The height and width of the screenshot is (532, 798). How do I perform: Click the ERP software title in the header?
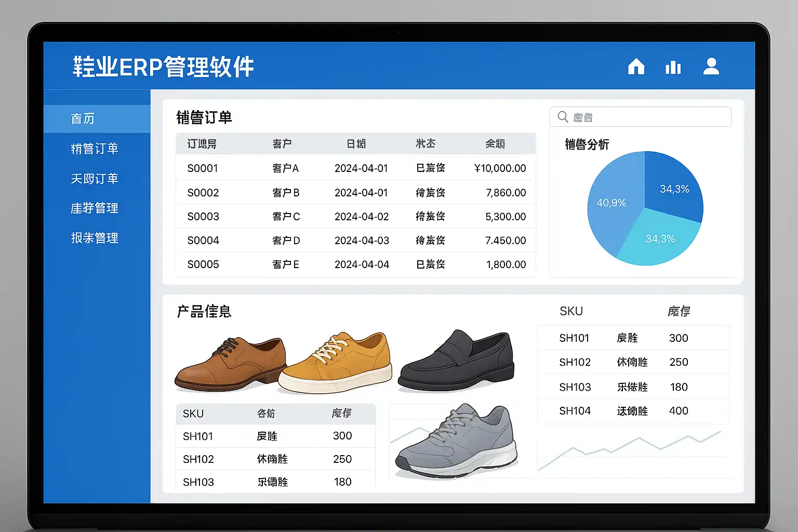pyautogui.click(x=163, y=67)
